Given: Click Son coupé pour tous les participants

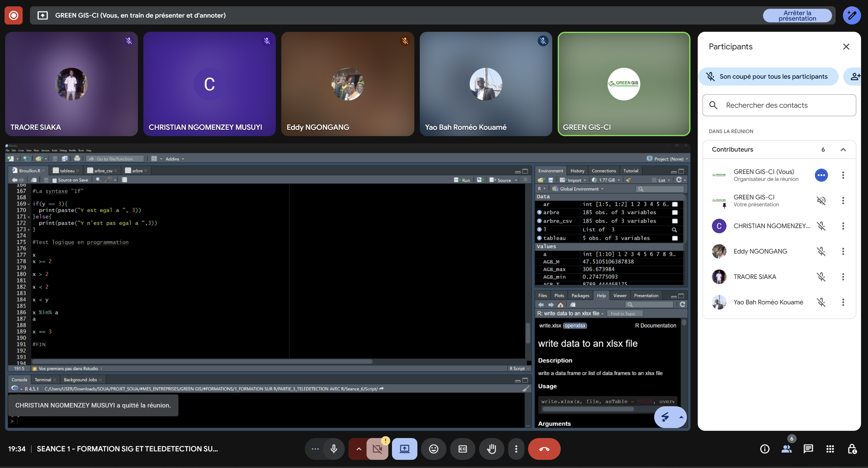Looking at the screenshot, I should pos(768,77).
